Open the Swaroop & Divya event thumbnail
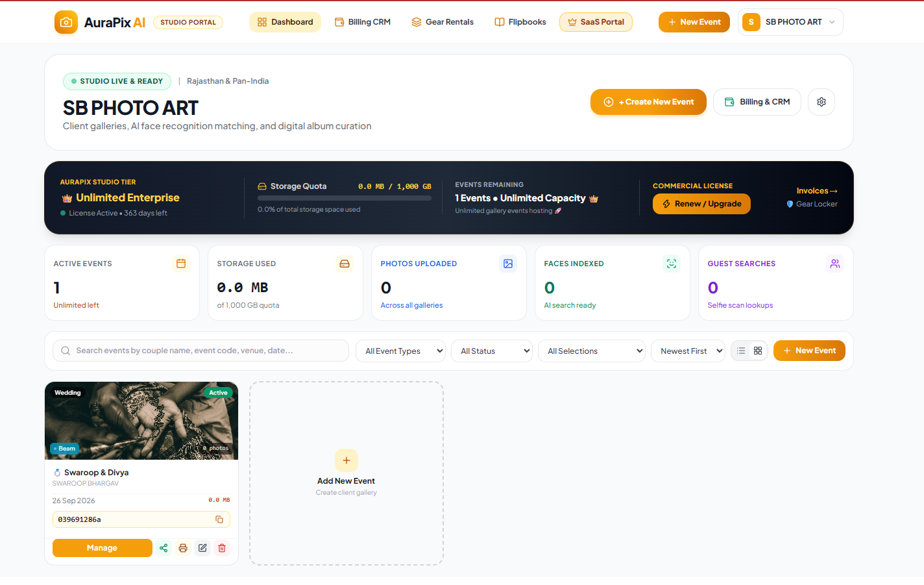This screenshot has width=924, height=585. click(141, 421)
